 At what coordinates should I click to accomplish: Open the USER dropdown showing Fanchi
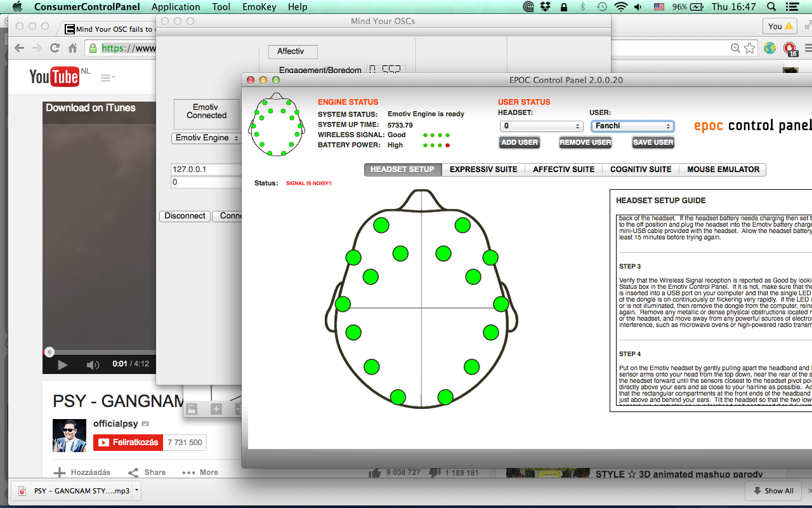tap(632, 126)
